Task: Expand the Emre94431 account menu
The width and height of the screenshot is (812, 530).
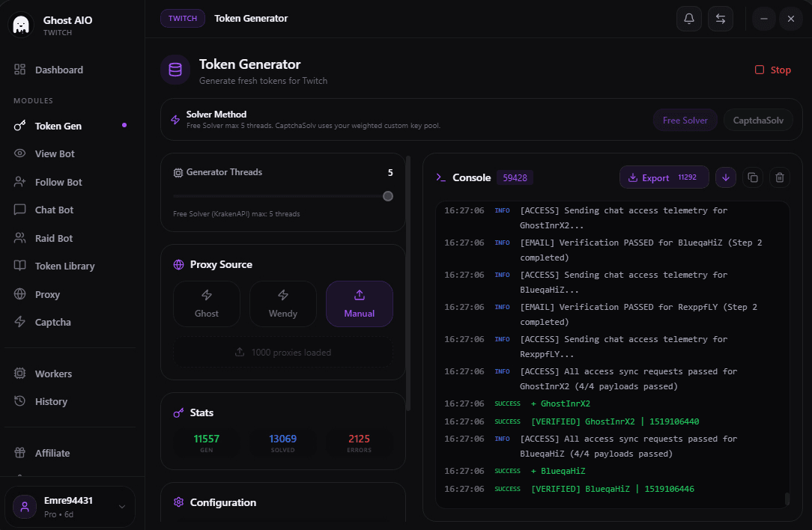Action: click(70, 507)
